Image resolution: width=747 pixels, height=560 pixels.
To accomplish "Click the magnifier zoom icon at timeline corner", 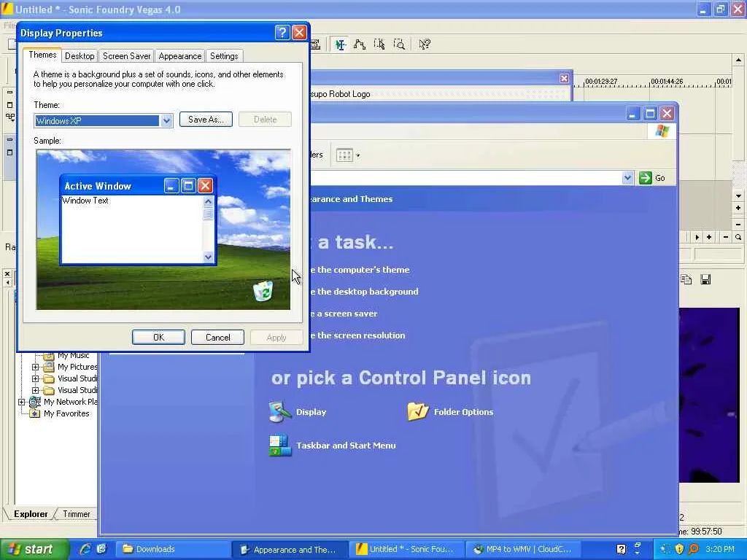I will (x=738, y=237).
